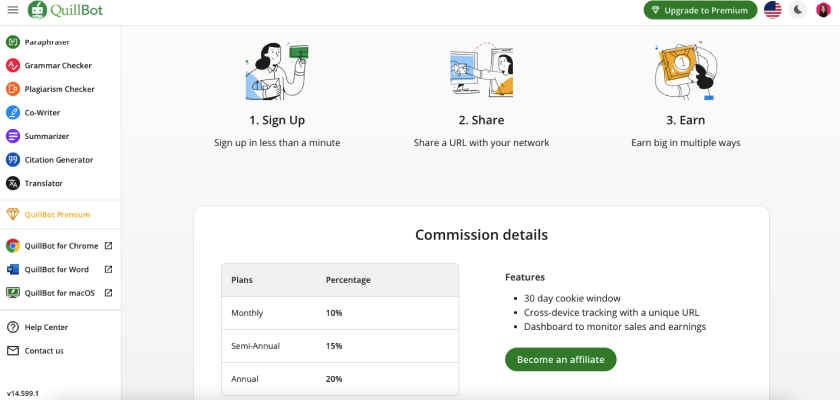Open the Translator tool
The width and height of the screenshot is (840, 400).
[x=43, y=183]
